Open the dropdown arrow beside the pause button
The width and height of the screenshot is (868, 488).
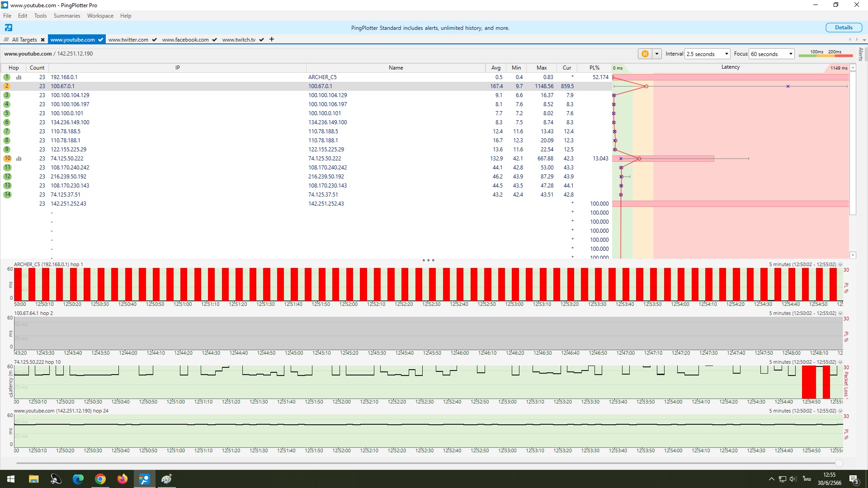[x=657, y=54]
